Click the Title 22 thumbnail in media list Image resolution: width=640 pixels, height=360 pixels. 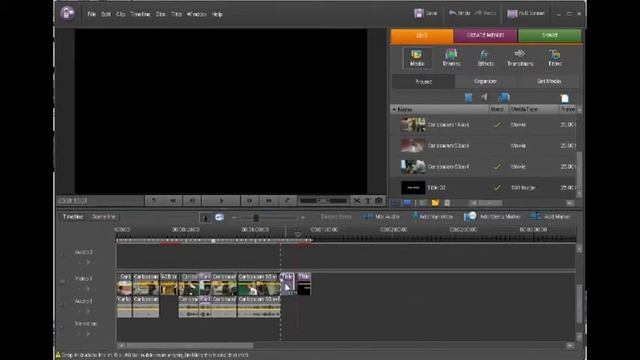point(413,188)
